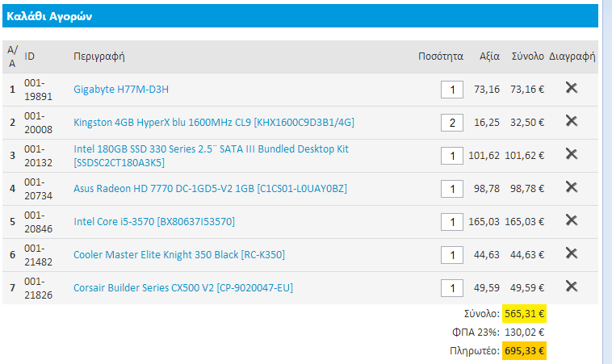Open Intel Core i5-3570 product link
Screen dimensions: 612x364
154,222
